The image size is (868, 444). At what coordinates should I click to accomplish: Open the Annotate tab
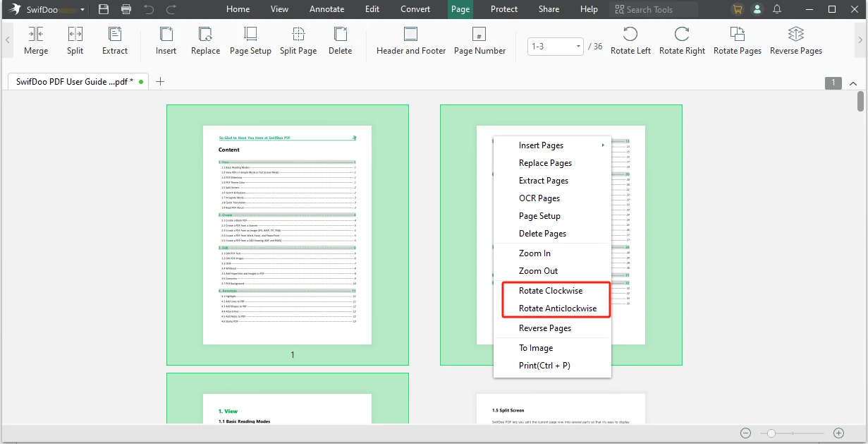(327, 9)
